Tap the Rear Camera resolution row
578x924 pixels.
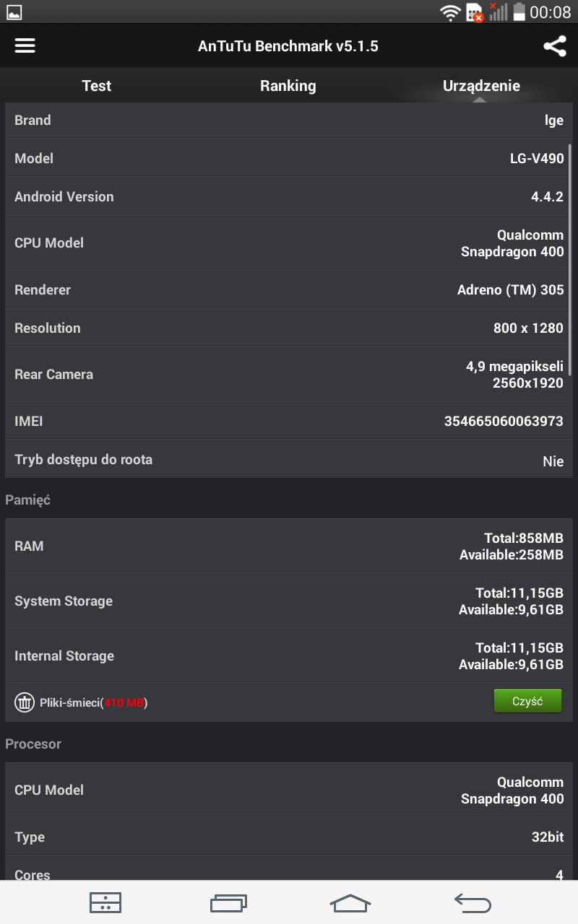pyautogui.click(x=289, y=375)
